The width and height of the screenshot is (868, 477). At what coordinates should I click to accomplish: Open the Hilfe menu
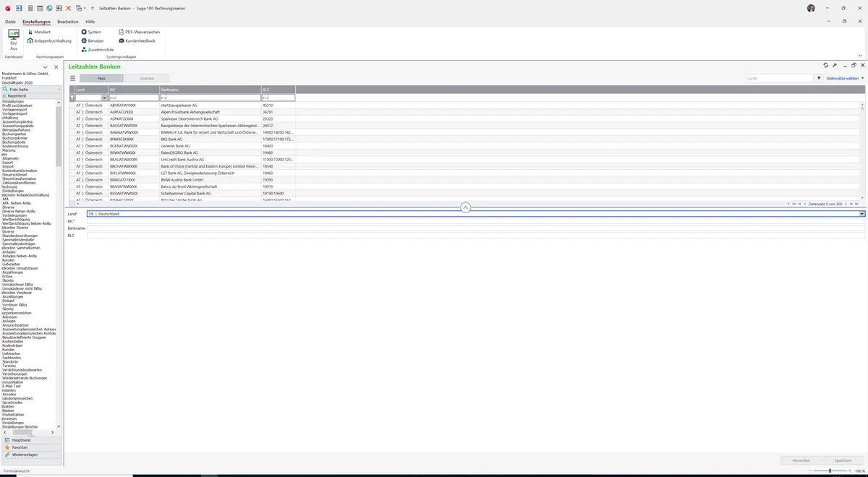point(90,22)
